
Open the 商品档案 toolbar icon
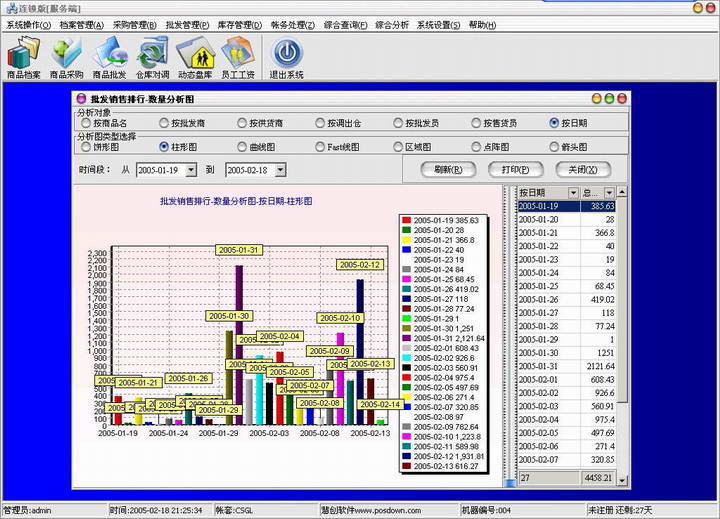(23, 58)
